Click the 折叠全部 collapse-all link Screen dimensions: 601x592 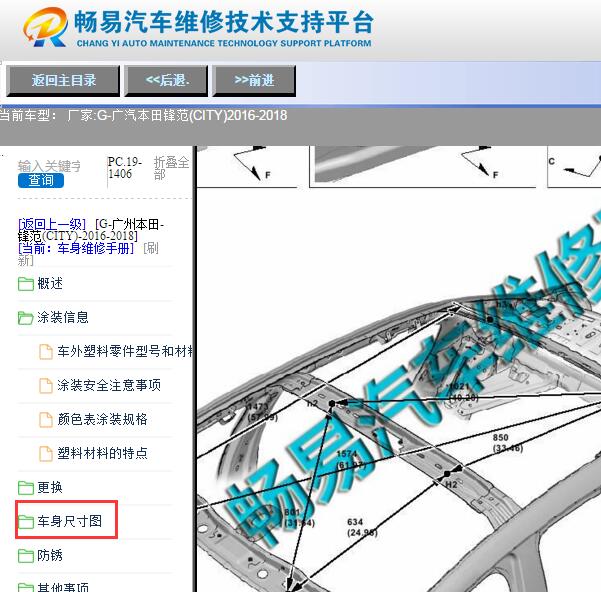click(171, 168)
